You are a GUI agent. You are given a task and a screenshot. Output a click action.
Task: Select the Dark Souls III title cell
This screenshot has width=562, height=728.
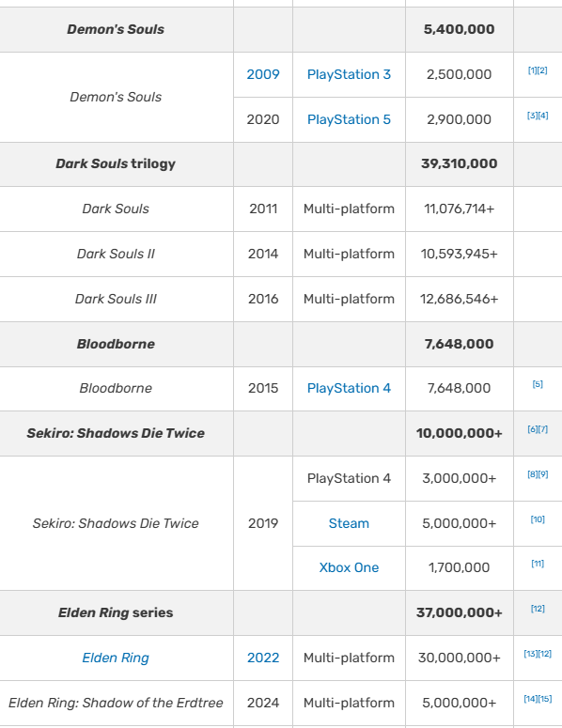pyautogui.click(x=116, y=299)
